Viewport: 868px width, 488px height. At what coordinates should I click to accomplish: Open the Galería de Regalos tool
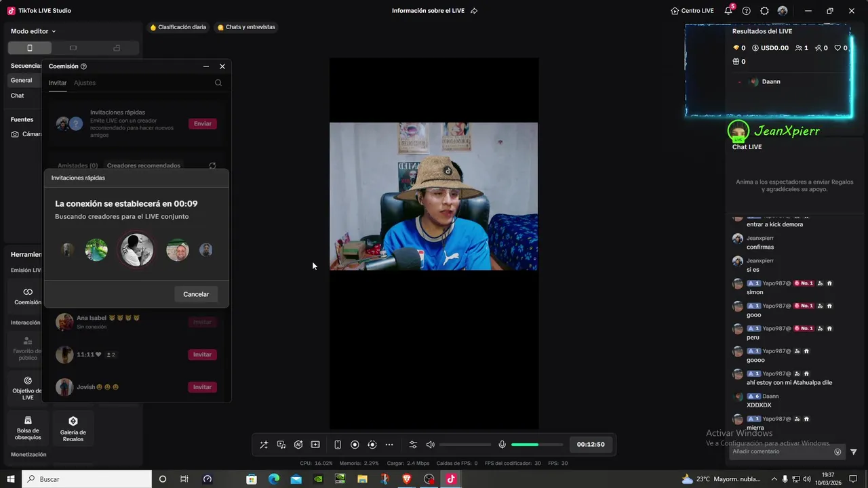pos(73,430)
